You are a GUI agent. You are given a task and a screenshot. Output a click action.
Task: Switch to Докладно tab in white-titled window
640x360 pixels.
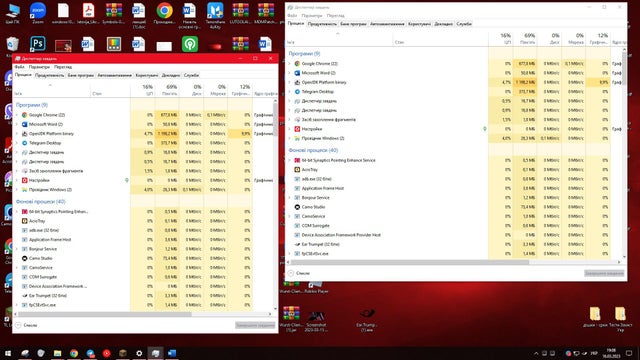point(444,24)
